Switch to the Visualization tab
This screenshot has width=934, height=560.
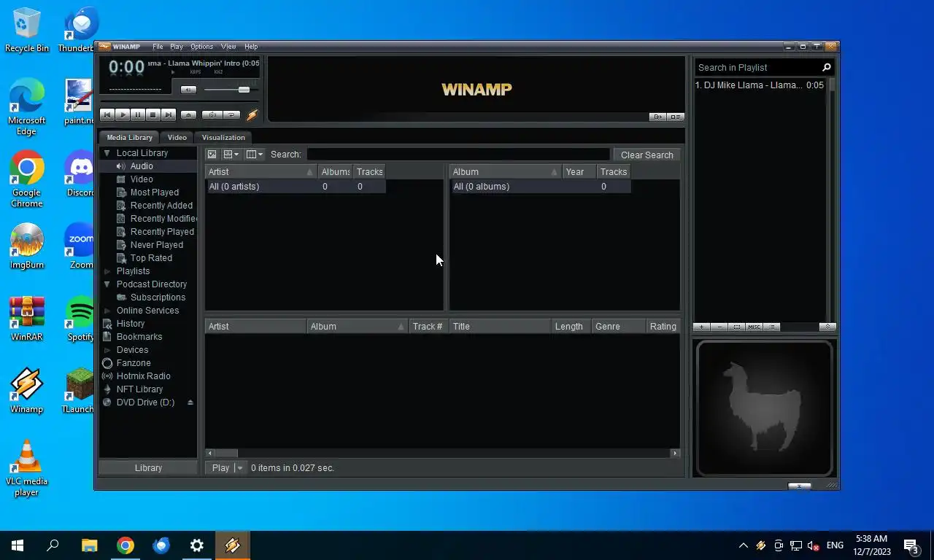(x=223, y=137)
